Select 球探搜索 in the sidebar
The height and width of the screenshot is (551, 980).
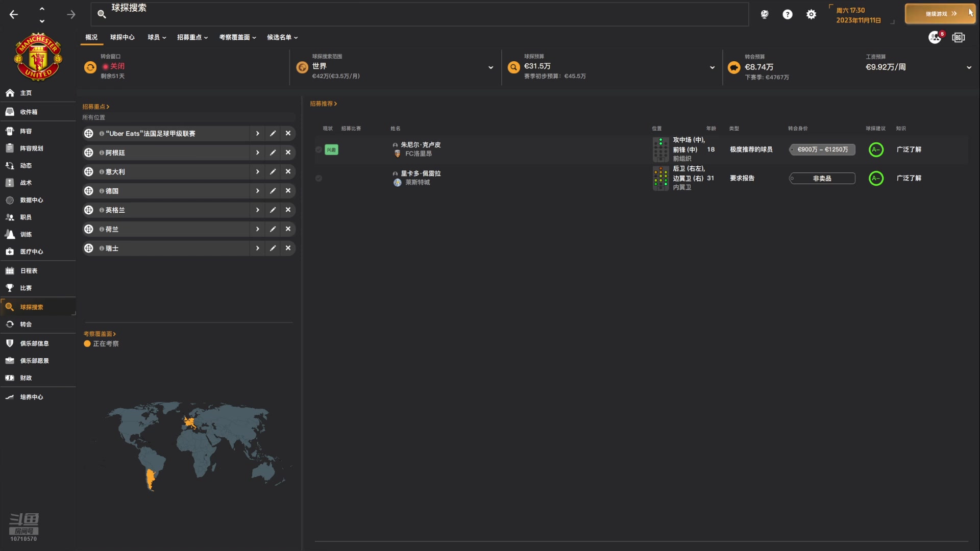click(38, 307)
